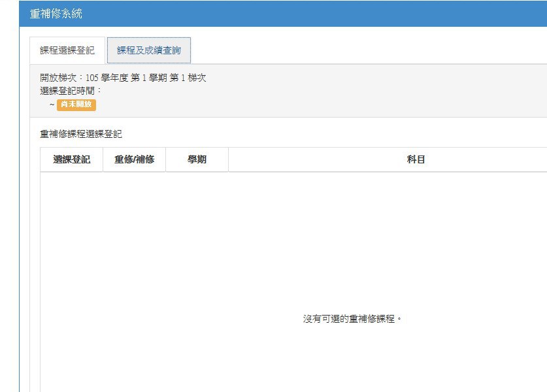Switch to the 課程選課登記 tab

tap(67, 50)
